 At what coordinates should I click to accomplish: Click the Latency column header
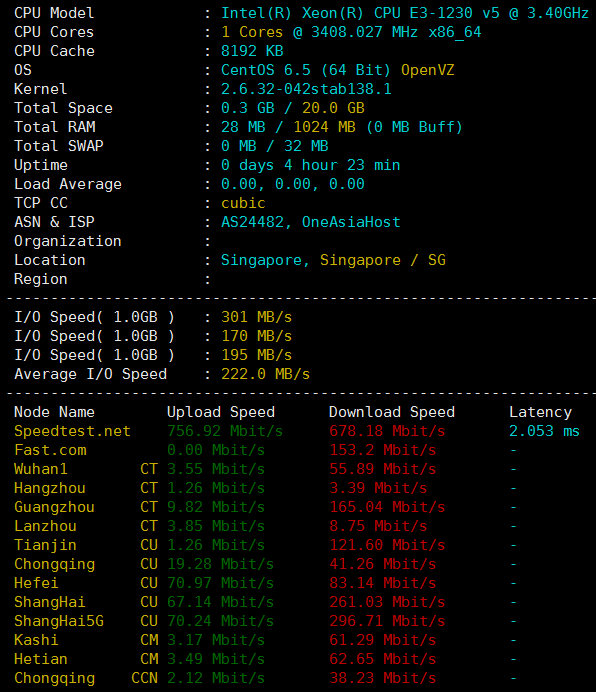[x=540, y=412]
